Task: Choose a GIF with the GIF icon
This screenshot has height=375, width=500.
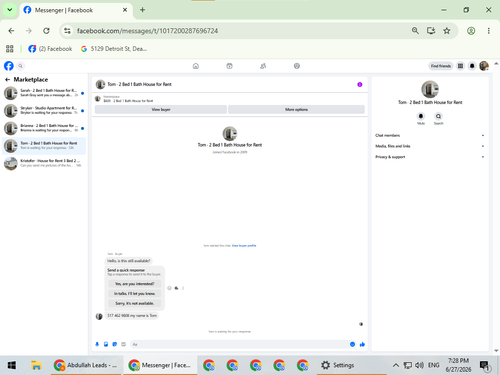Action: coord(123,344)
